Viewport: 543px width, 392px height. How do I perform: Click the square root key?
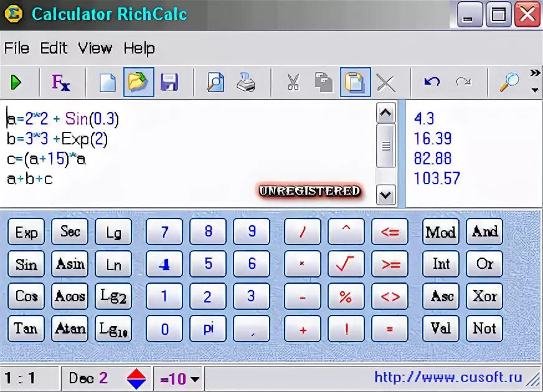(346, 264)
